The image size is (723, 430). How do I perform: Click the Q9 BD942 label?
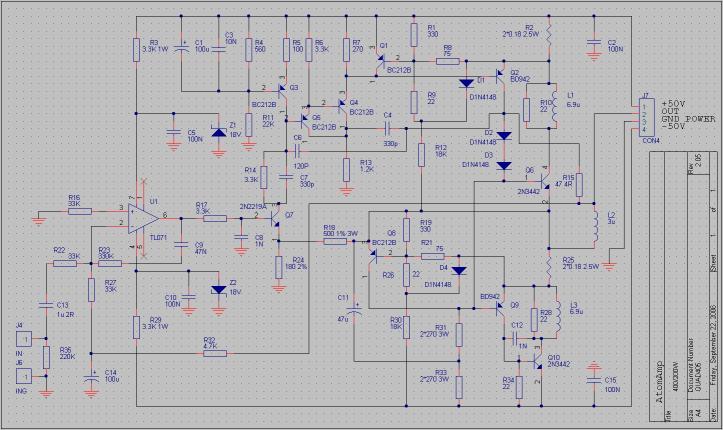coord(499,300)
